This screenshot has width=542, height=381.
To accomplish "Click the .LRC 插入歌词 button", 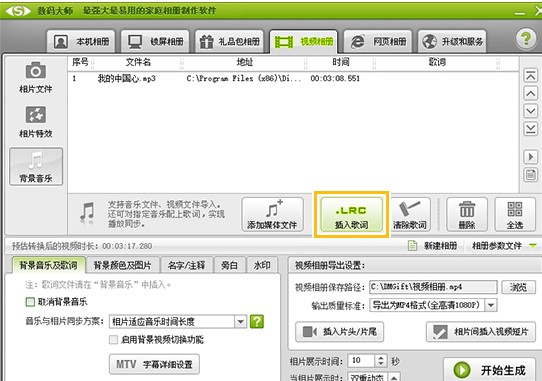I will pos(352,214).
